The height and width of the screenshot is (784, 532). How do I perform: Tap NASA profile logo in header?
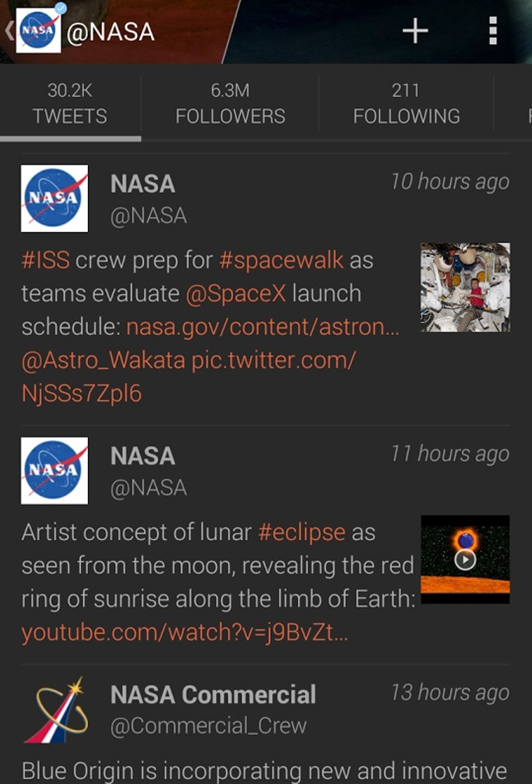(x=39, y=31)
